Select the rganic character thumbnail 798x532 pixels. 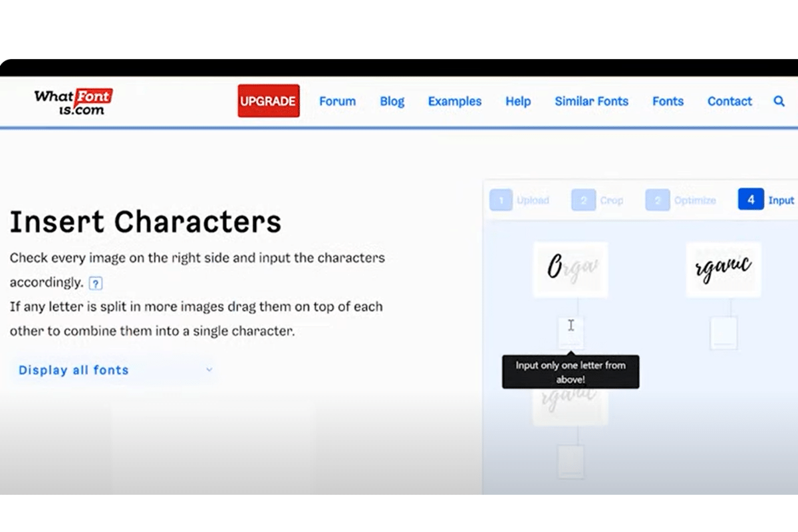(x=724, y=269)
